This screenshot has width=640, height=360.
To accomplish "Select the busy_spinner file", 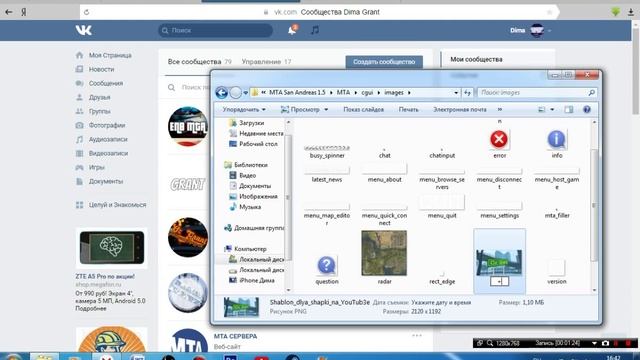I will tap(327, 151).
